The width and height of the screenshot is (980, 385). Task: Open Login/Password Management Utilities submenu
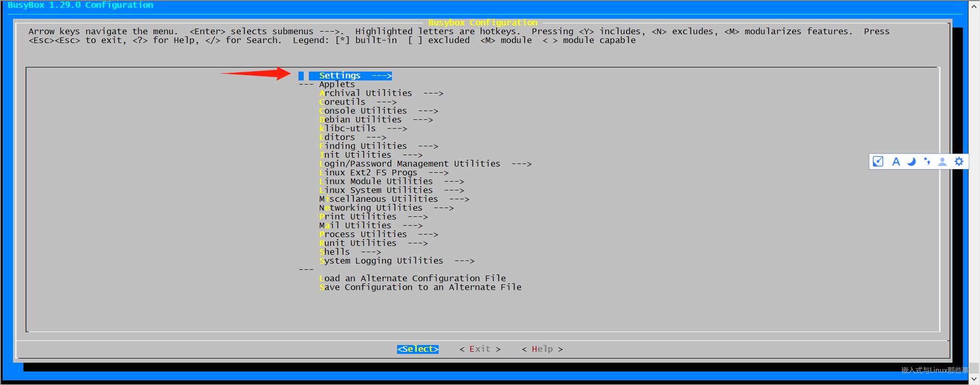click(425, 164)
